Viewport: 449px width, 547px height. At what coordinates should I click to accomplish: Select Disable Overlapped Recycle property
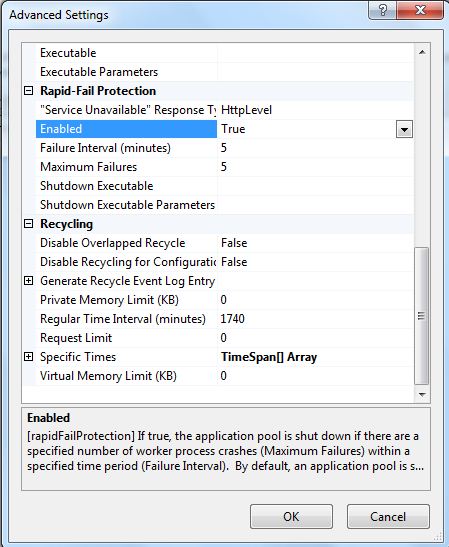(x=126, y=243)
